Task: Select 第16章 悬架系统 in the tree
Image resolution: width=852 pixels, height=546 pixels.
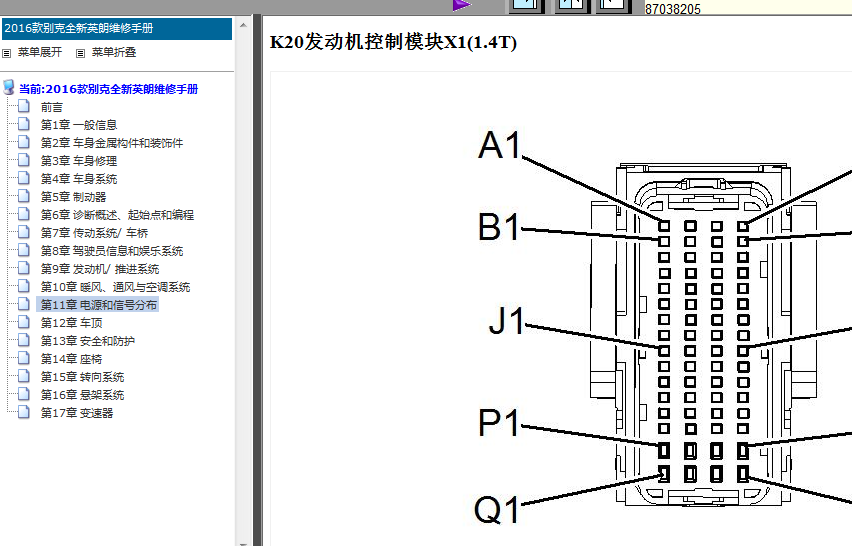Action: coord(82,395)
